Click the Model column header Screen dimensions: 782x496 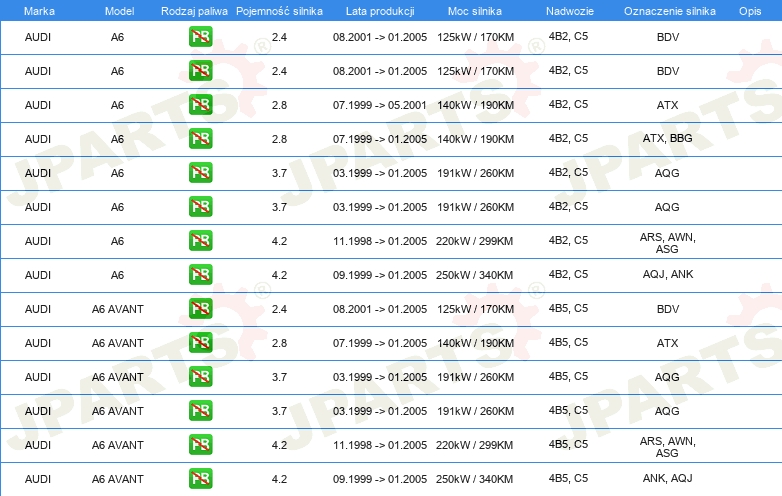click(118, 10)
